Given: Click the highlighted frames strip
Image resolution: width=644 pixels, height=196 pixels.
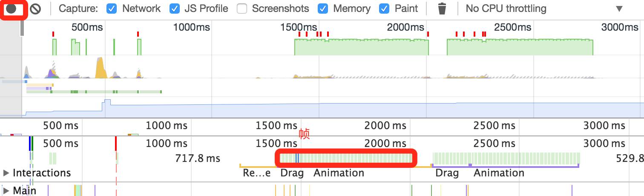Looking at the screenshot, I should (x=345, y=159).
